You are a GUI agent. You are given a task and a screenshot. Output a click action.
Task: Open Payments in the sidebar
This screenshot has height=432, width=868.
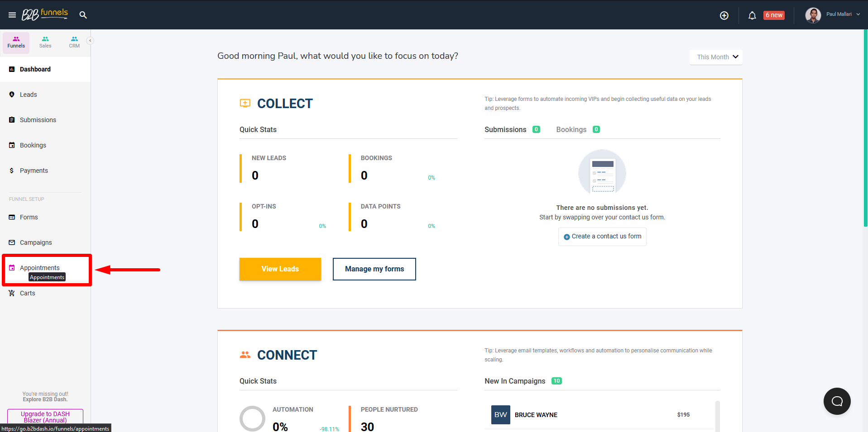coord(45,171)
